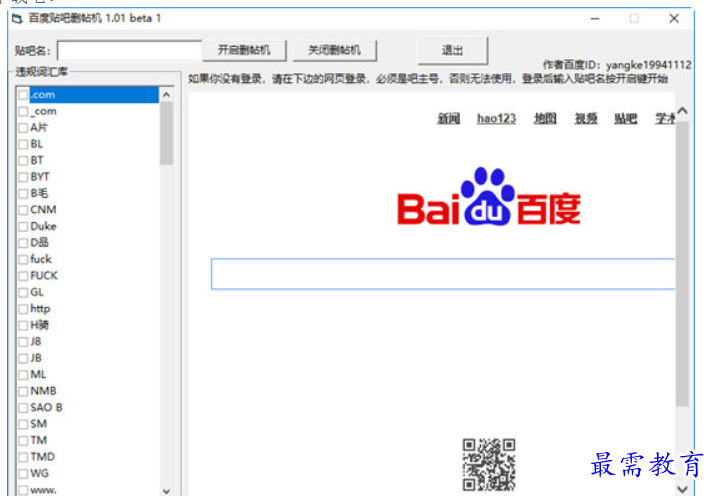Click word list scroll down arrow

[167, 490]
